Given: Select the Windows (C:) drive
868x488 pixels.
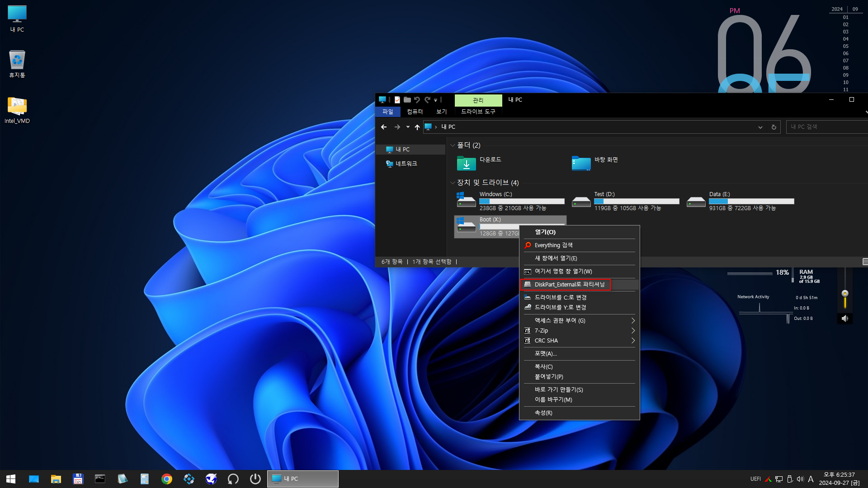Looking at the screenshot, I should click(x=510, y=201).
